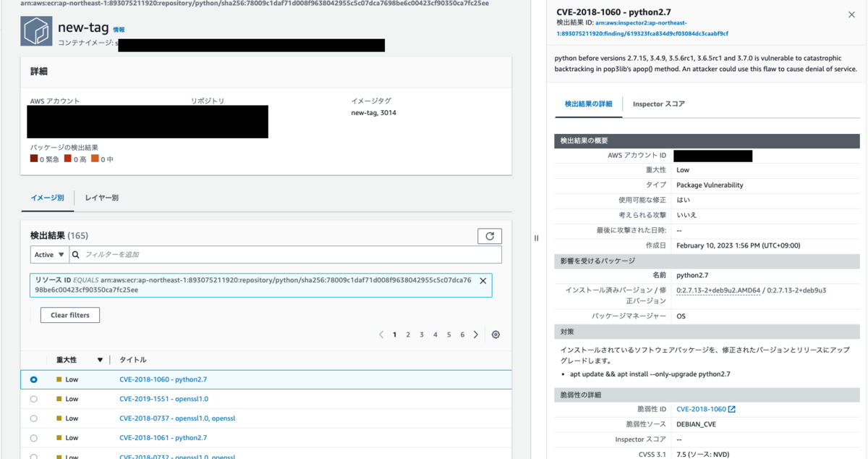
Task: Click the Package Vulnerability type value
Action: click(x=710, y=185)
